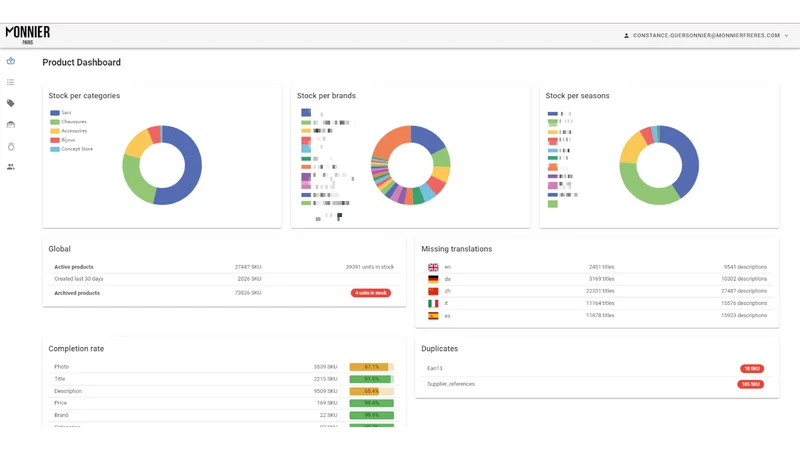Click the 'Stock per seasons' card title
The height and width of the screenshot is (450, 800).
pos(578,96)
